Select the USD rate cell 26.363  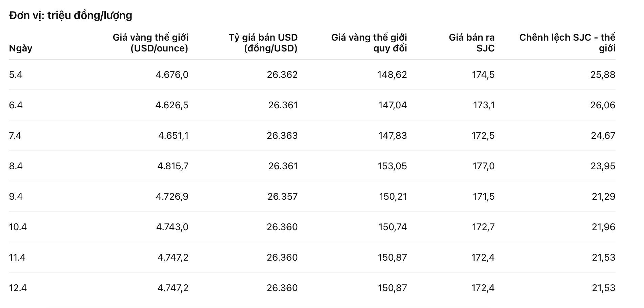(282, 135)
